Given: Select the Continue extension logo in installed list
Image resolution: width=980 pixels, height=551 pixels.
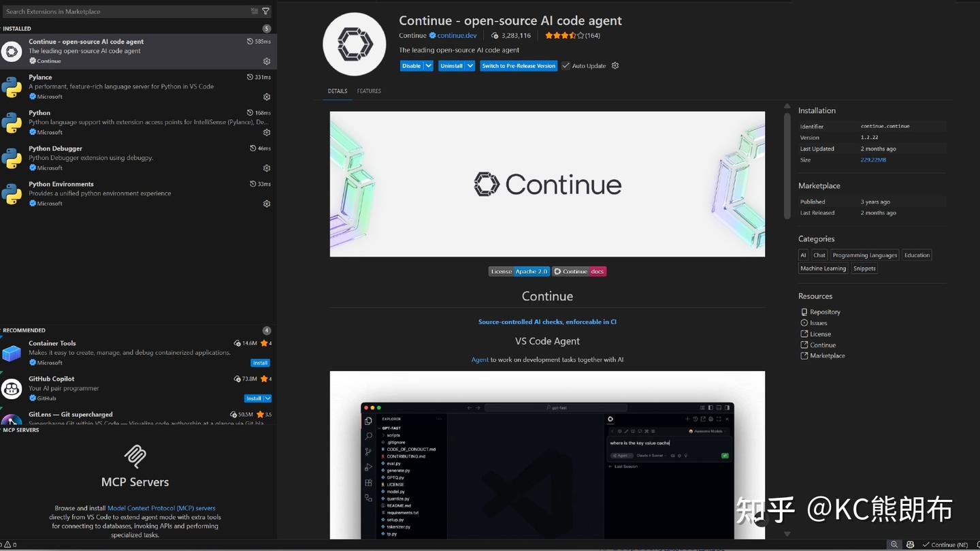Looking at the screenshot, I should point(12,52).
